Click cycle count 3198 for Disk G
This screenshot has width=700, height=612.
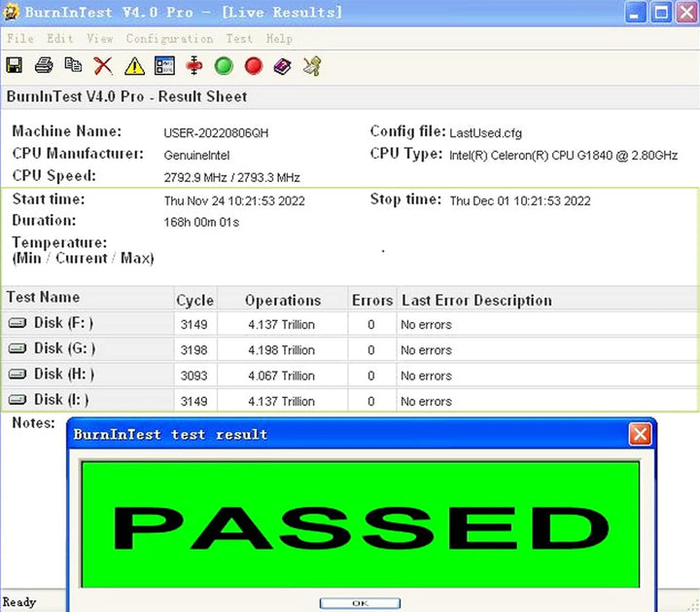tap(193, 350)
